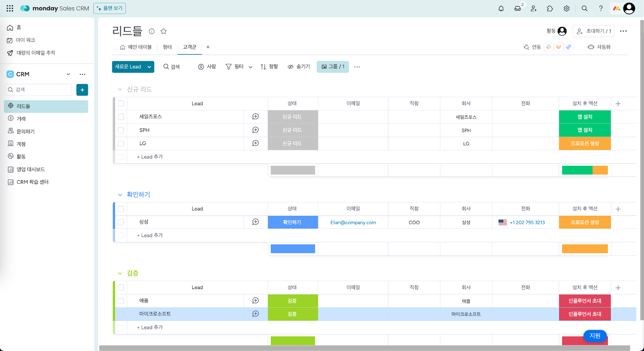Open the user profile avatar in top bar

(x=629, y=8)
